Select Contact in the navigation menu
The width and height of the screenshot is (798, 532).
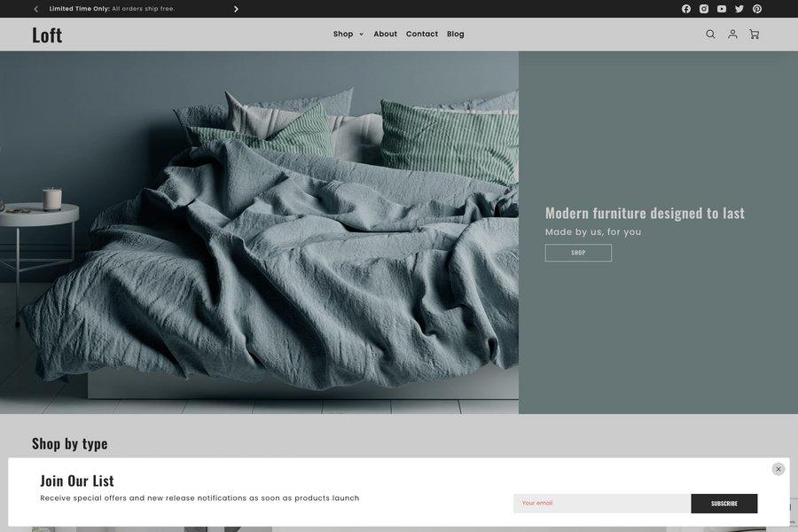422,34
